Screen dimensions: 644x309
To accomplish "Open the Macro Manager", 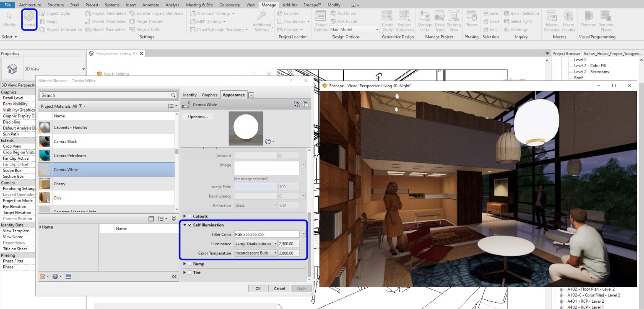I will [x=551, y=20].
